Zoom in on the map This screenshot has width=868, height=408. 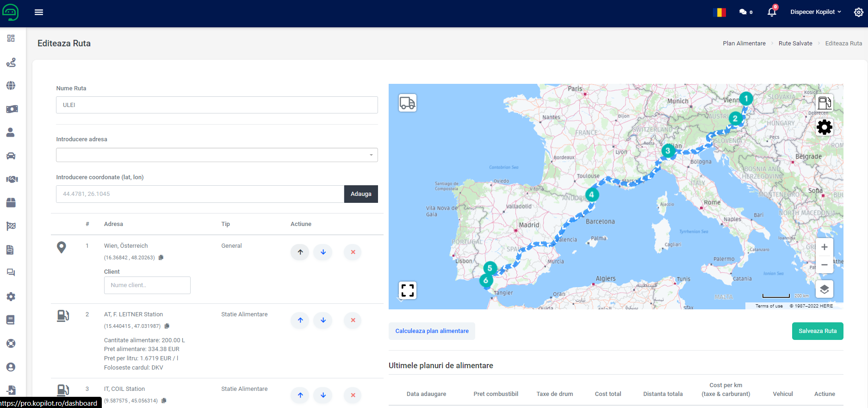824,247
